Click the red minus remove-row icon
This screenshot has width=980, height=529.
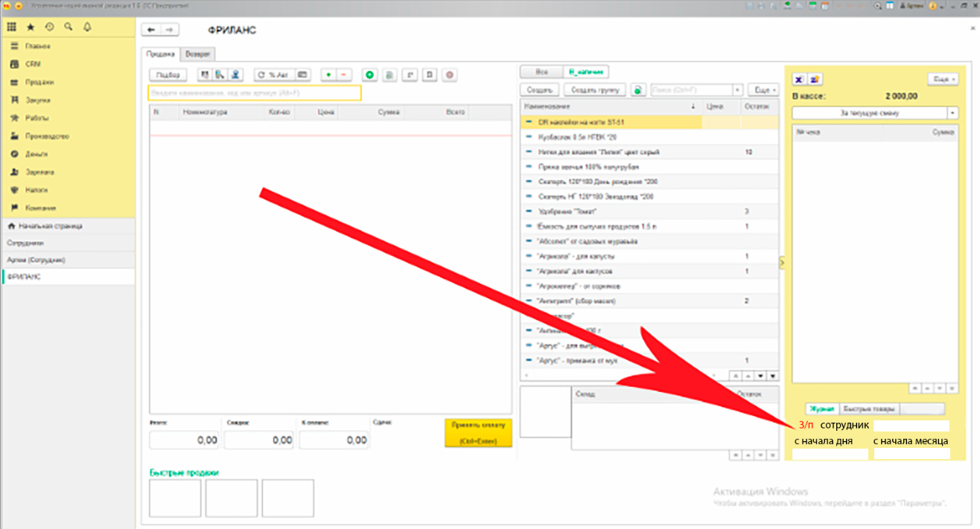343,75
